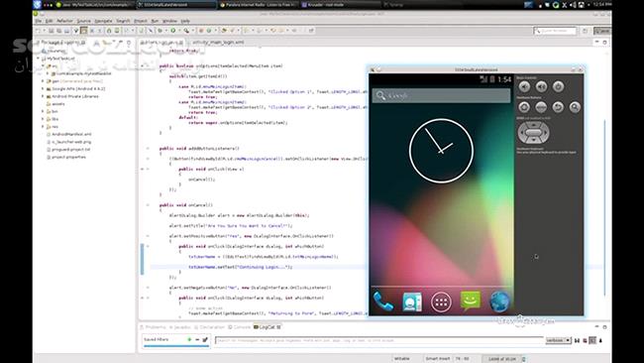The height and width of the screenshot is (363, 644).
Task: Lower volume with emulator volume down button
Action: tap(524, 86)
